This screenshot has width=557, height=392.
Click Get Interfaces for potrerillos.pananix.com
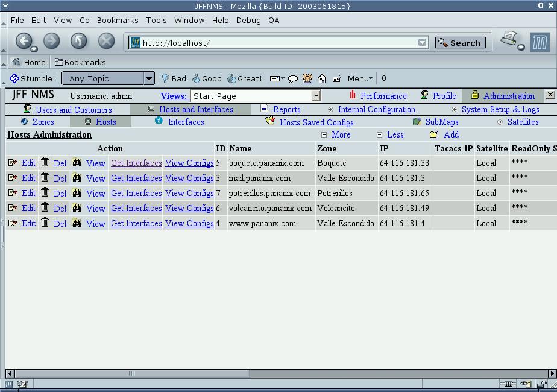[x=136, y=193]
